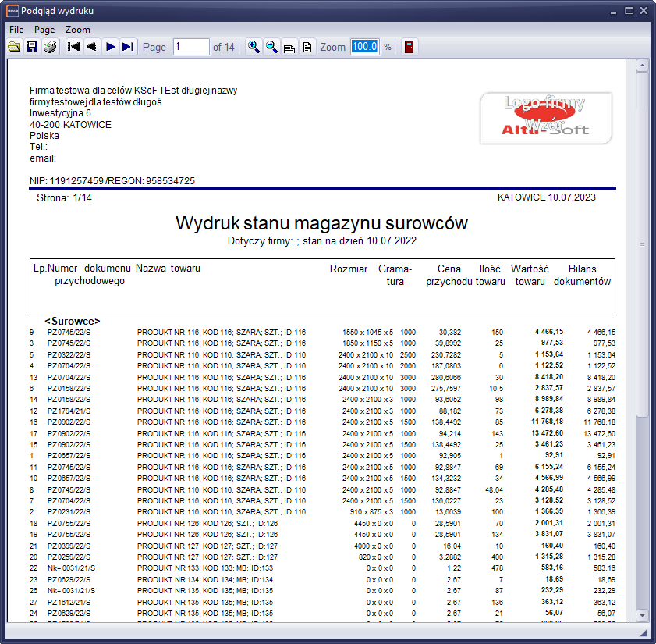Zoom out with the magnifier minus icon
Screen dimensions: 656x644
tap(271, 47)
